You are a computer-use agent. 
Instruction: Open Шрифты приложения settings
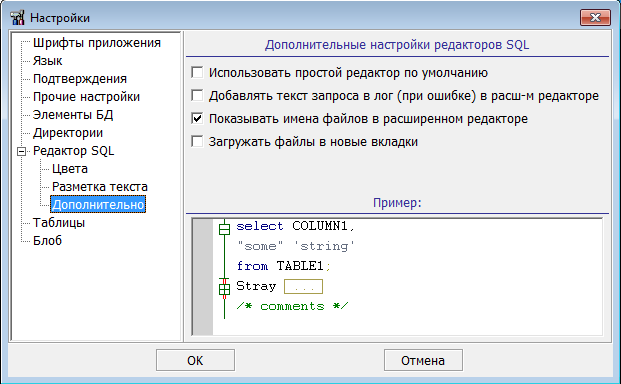97,43
